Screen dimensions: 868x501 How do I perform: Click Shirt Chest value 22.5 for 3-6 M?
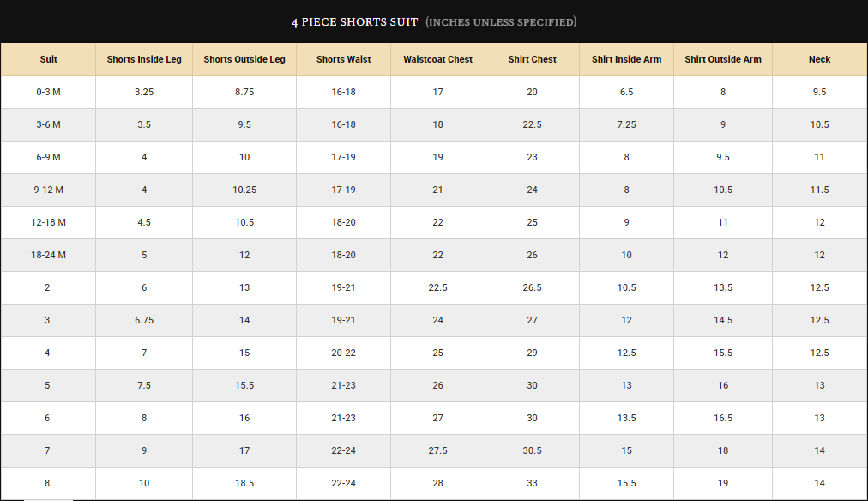532,124
